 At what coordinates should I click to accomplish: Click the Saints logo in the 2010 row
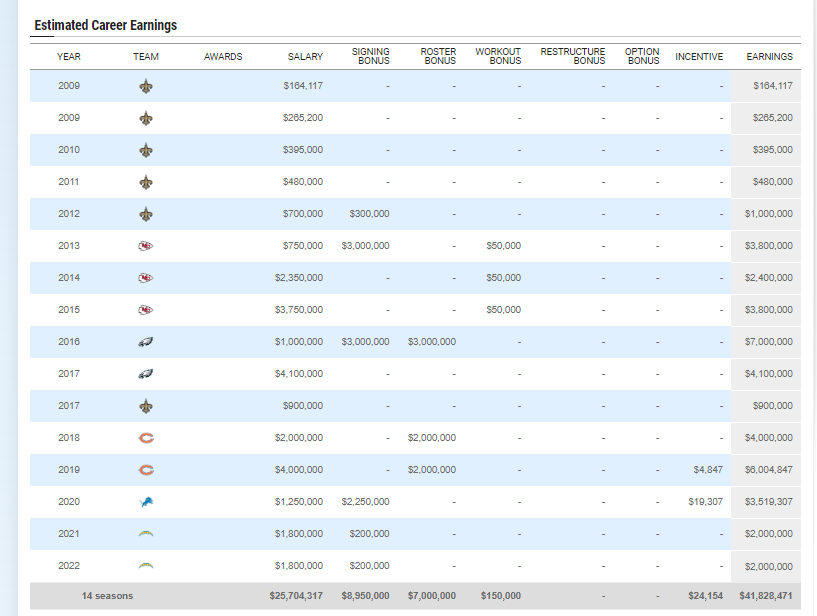146,150
